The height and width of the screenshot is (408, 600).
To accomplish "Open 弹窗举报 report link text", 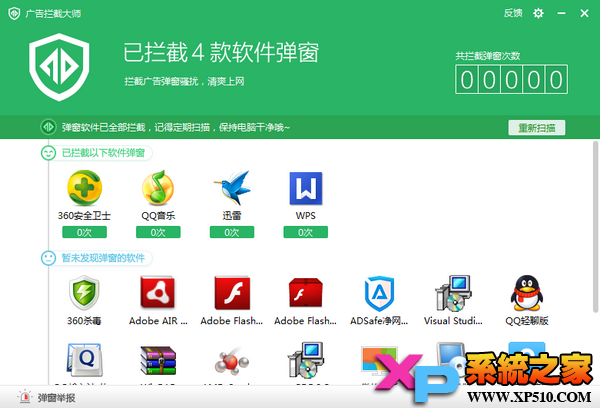I will pos(56,398).
